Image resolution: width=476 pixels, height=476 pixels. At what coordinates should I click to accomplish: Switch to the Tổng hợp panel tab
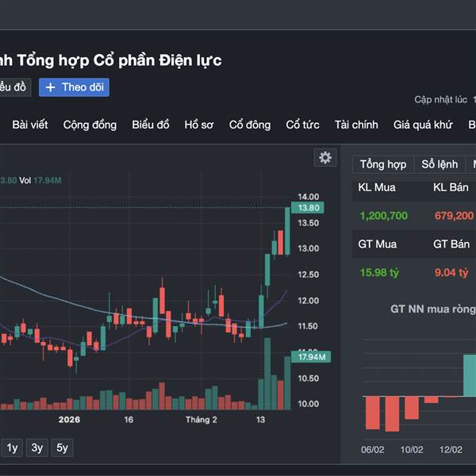tap(383, 164)
